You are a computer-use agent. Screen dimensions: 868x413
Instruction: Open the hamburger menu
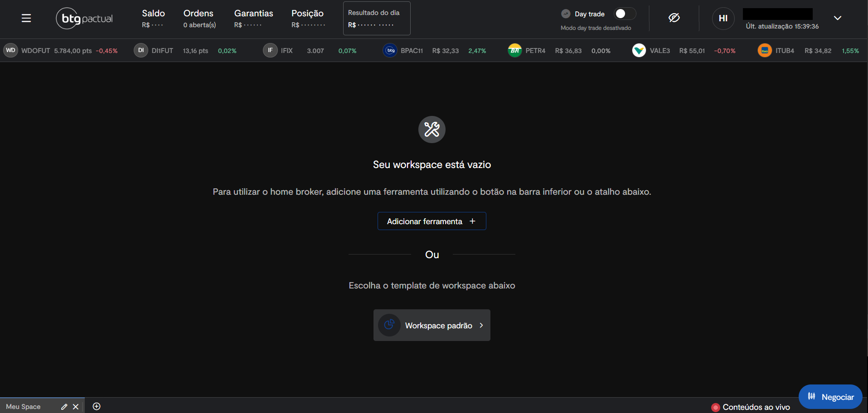point(26,18)
